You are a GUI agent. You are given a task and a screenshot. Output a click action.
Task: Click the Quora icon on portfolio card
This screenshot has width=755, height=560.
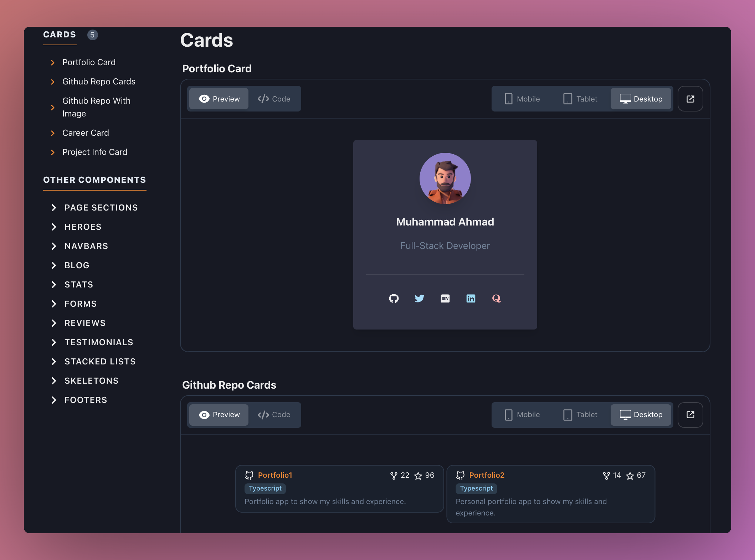click(495, 298)
